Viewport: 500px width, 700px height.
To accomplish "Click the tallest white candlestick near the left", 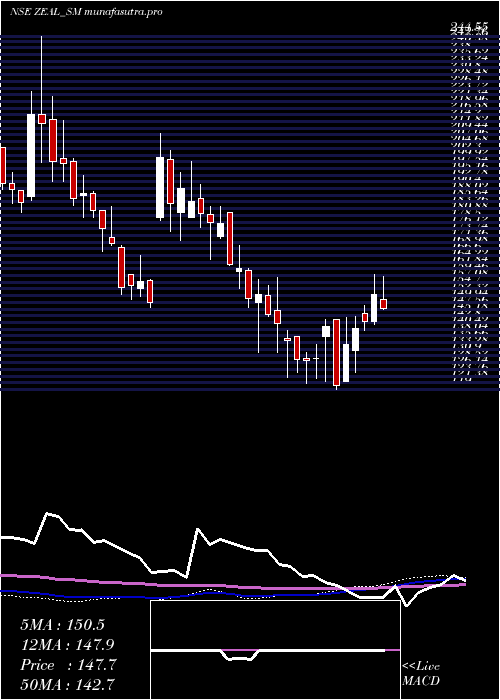I will [31, 155].
